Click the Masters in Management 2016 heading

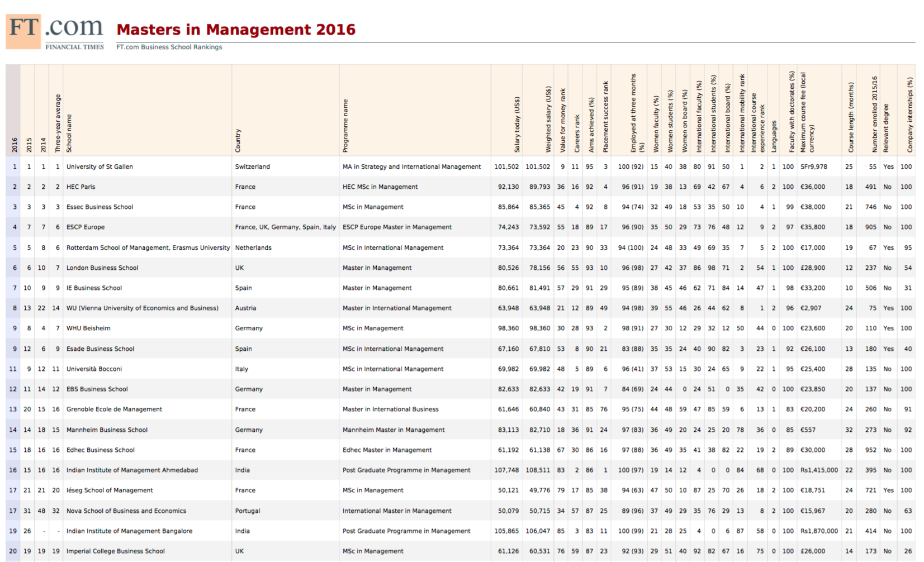coord(235,30)
